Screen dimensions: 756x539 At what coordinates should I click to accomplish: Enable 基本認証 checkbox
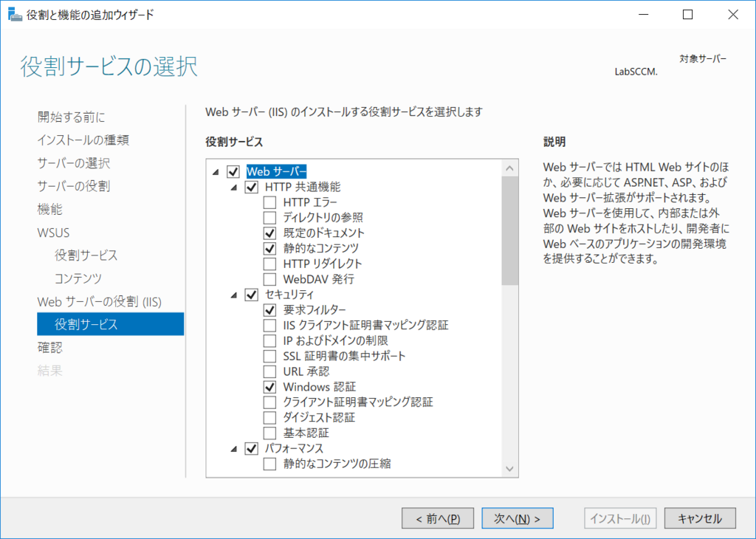(270, 433)
